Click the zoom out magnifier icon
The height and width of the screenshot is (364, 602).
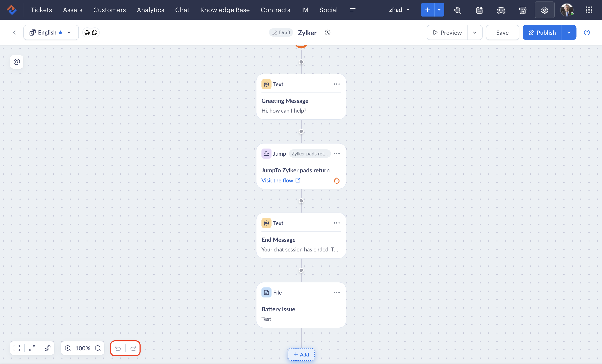[98, 348]
